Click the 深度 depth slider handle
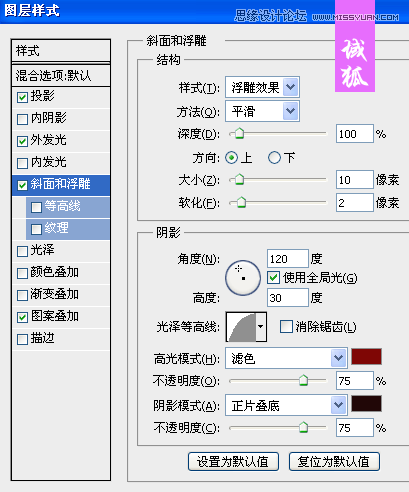 [x=239, y=133]
